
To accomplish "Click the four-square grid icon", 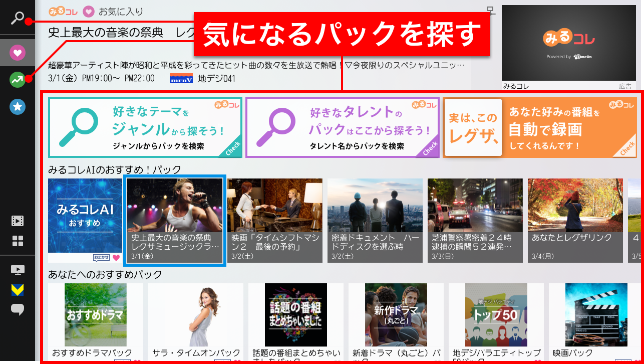I will coord(18,241).
